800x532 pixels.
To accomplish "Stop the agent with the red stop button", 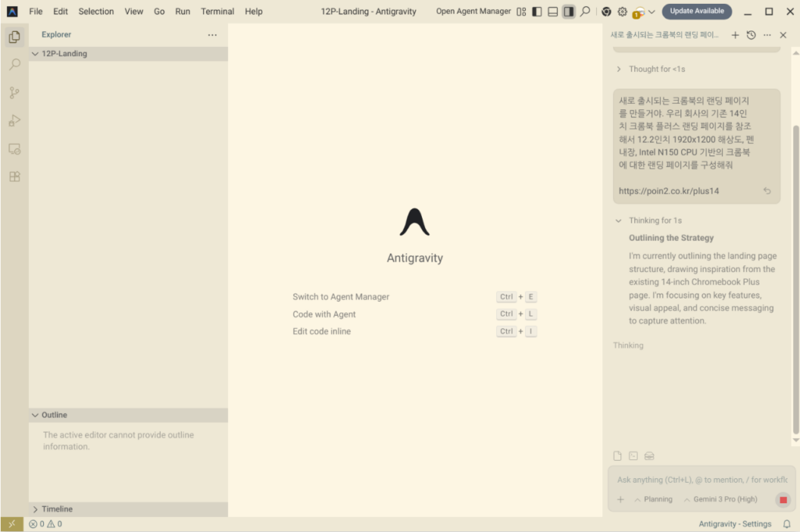I will click(783, 500).
